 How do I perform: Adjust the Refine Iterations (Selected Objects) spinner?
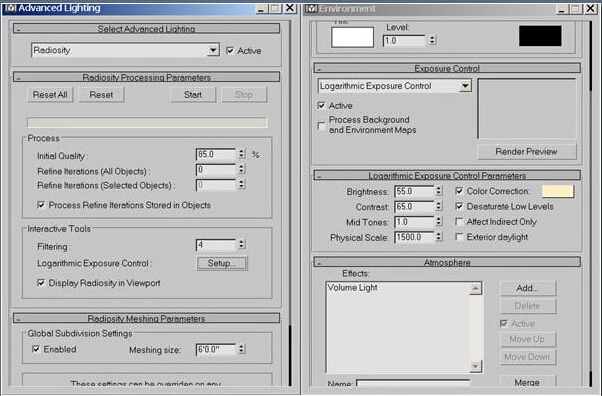click(241, 185)
